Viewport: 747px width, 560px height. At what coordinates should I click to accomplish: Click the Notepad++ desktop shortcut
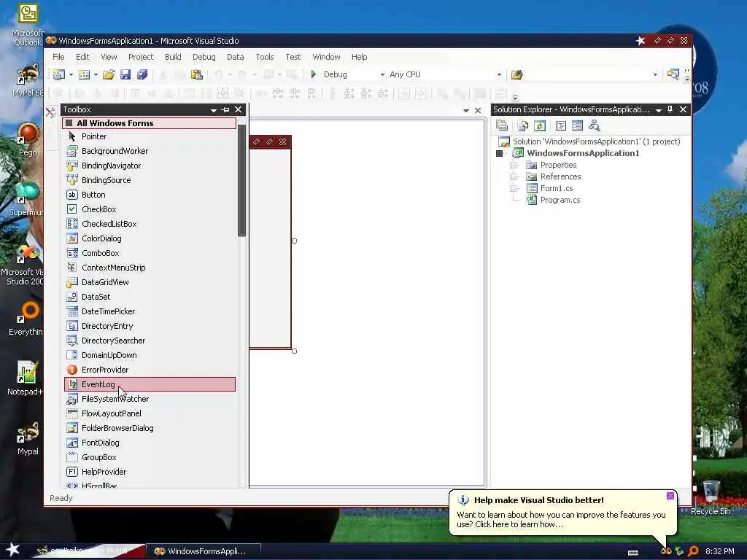pyautogui.click(x=26, y=378)
